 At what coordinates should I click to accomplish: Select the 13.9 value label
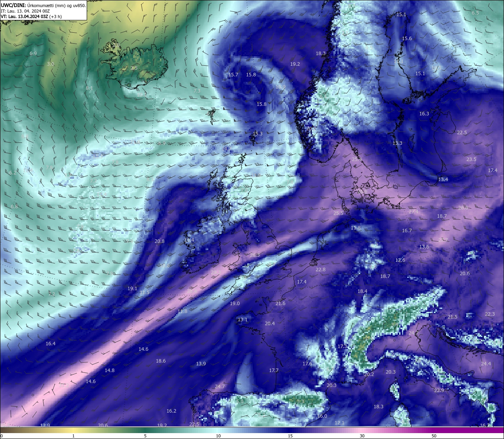pos(201,364)
